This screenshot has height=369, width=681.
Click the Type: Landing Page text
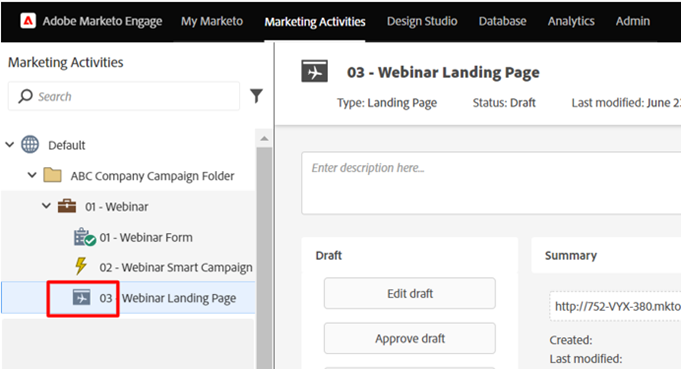click(387, 103)
